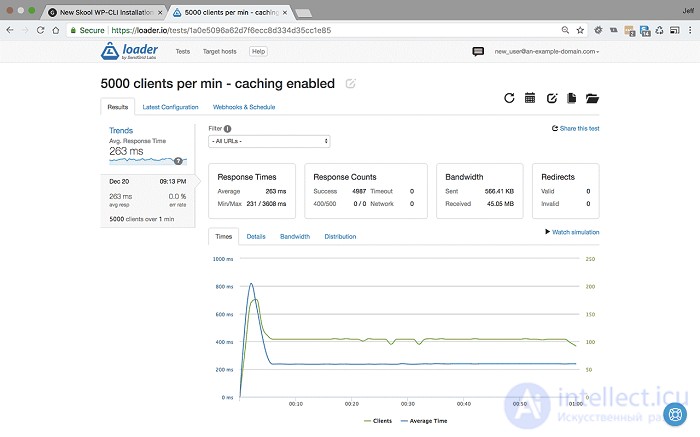Click the Help button
The height and width of the screenshot is (437, 700).
[x=258, y=51]
